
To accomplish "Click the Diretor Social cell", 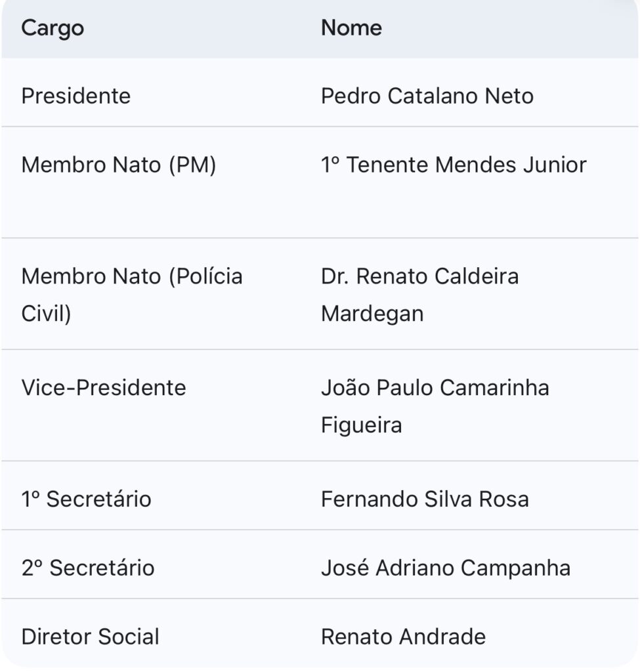I will click(x=91, y=637).
